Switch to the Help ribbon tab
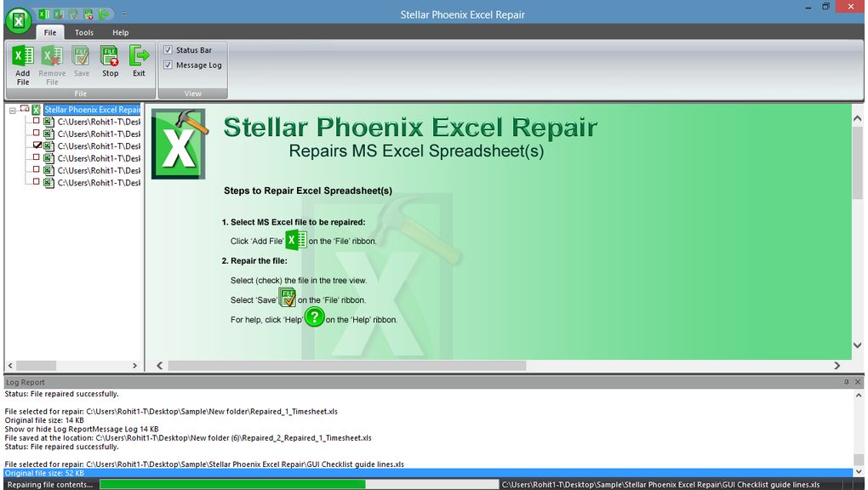868x490 pixels. pos(120,32)
